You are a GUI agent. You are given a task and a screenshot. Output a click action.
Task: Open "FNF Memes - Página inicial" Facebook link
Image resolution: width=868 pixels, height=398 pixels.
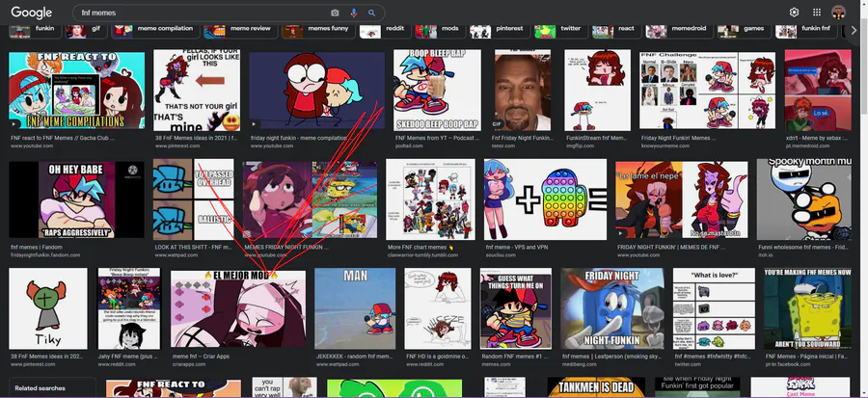pyautogui.click(x=807, y=357)
